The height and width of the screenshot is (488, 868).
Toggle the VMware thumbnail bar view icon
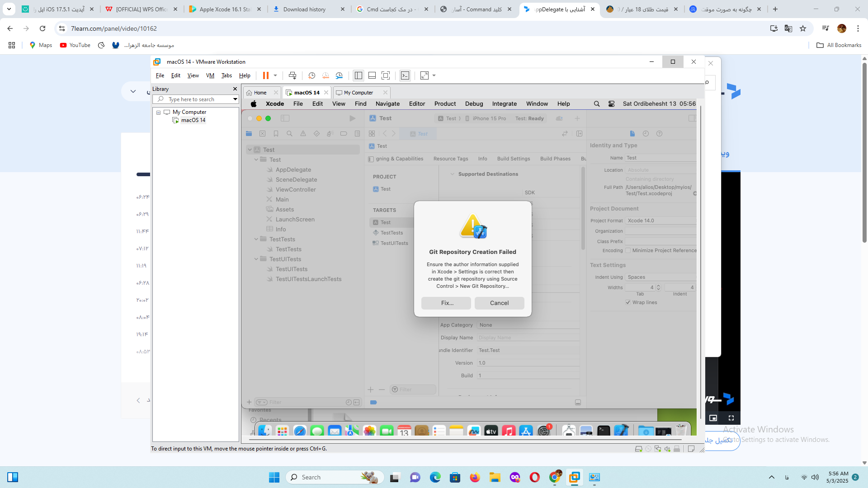(x=372, y=75)
